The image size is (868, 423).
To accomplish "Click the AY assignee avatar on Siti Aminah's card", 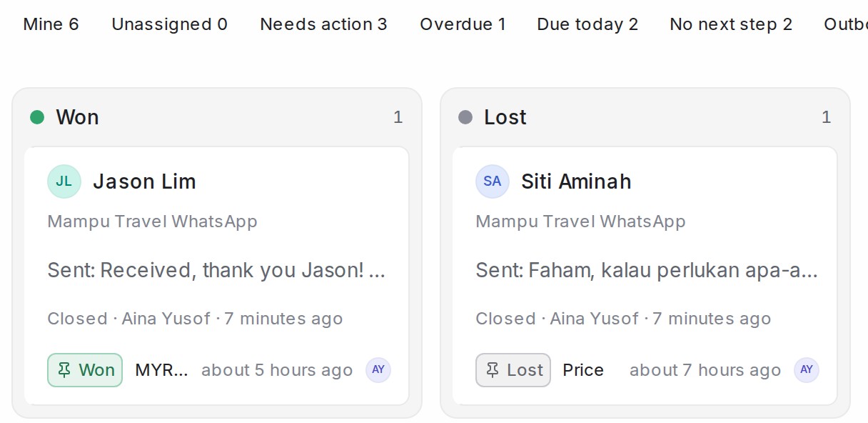I will [807, 370].
